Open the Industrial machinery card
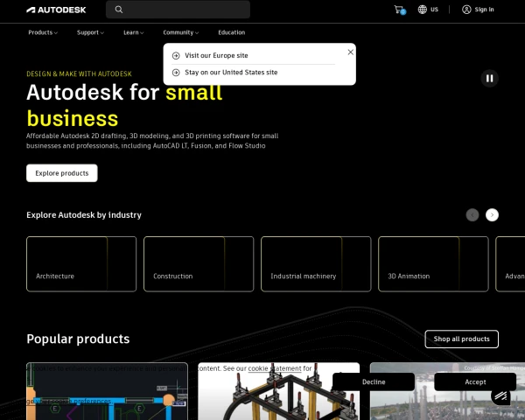Screen dimensions: 525x420 [x=316, y=264]
